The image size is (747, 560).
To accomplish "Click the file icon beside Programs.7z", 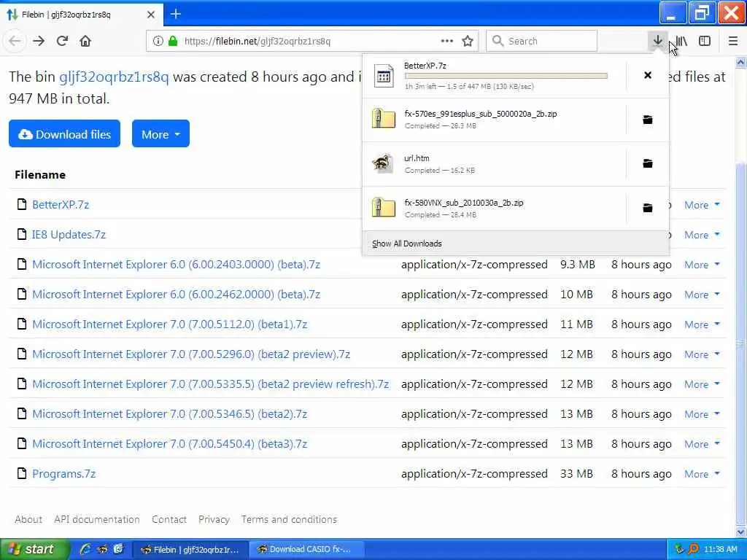I will (21, 473).
